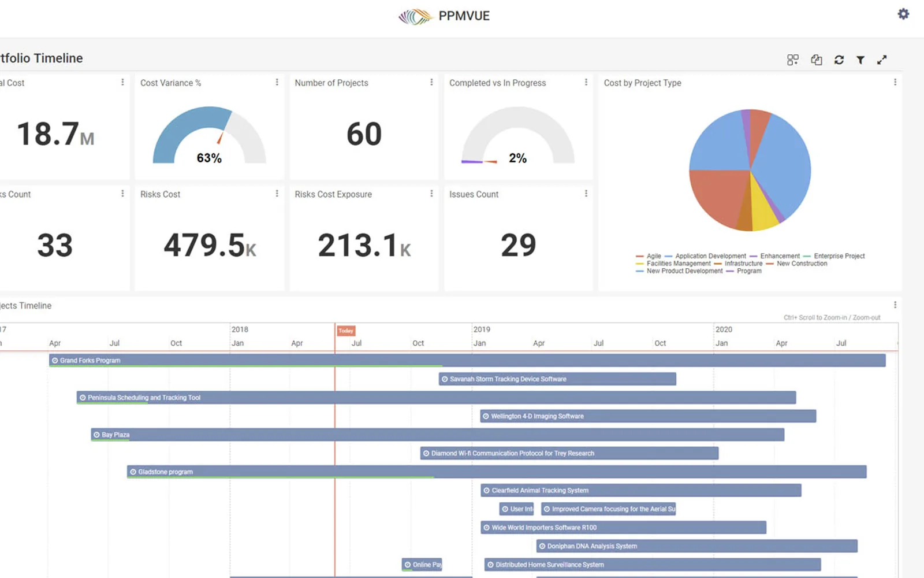
Task: Select Peninsula Scheduling and Tracking Tool bar
Action: coord(436,398)
